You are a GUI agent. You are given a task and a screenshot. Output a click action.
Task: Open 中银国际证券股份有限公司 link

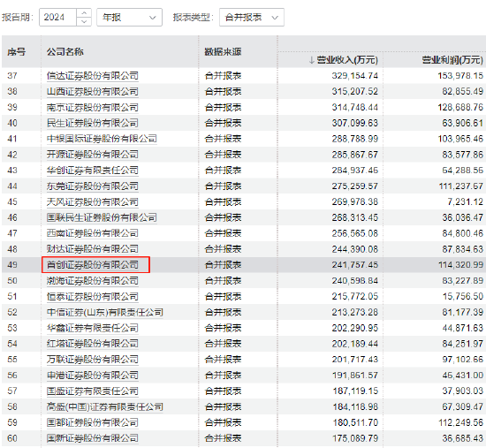click(x=102, y=139)
